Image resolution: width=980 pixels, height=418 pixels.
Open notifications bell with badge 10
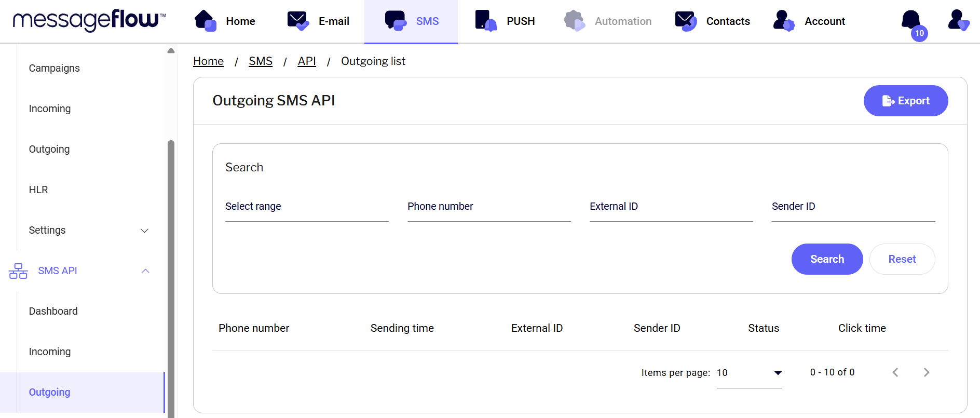(911, 22)
